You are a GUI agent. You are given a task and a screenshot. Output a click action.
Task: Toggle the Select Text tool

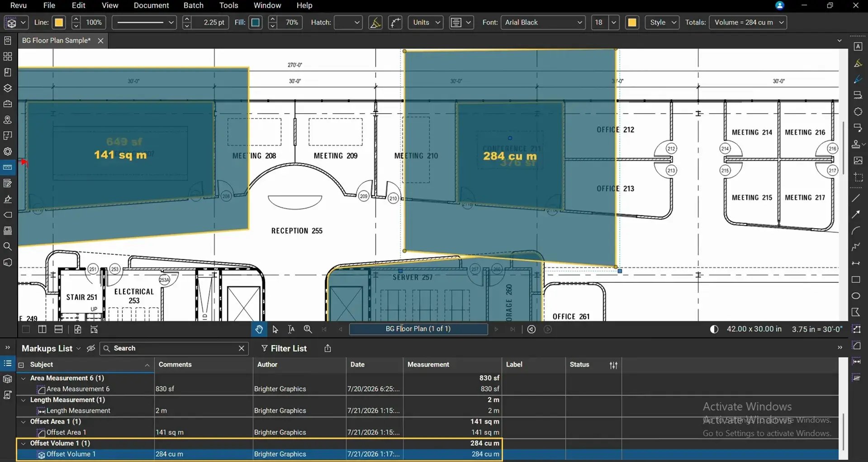tap(291, 329)
